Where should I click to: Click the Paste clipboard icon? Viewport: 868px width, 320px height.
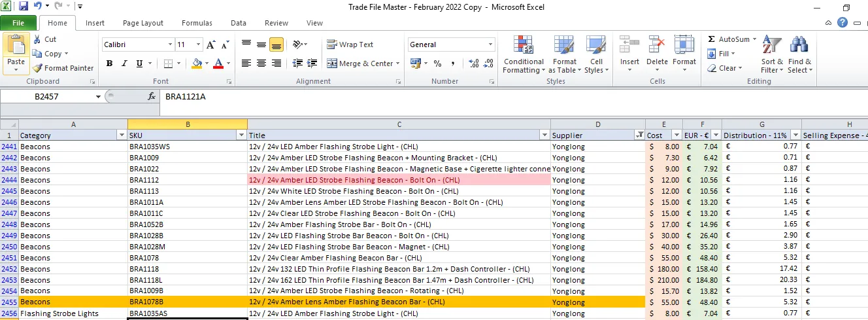point(16,46)
